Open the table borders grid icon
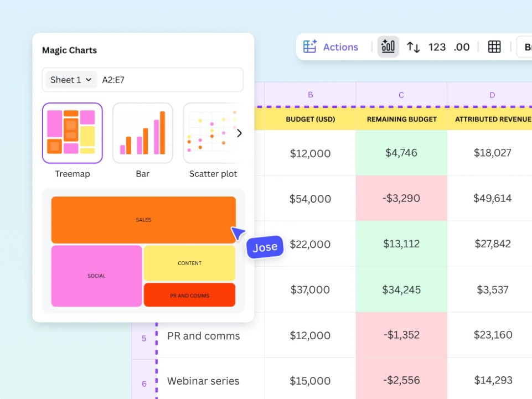 click(x=494, y=47)
